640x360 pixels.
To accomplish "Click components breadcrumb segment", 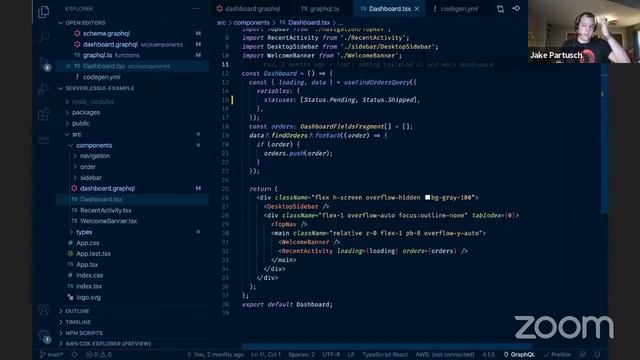I will tap(251, 22).
